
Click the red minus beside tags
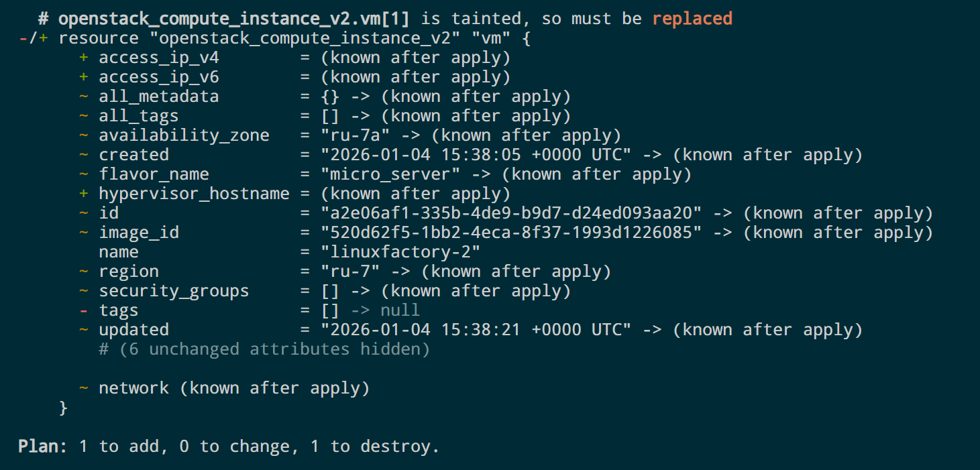click(x=84, y=310)
